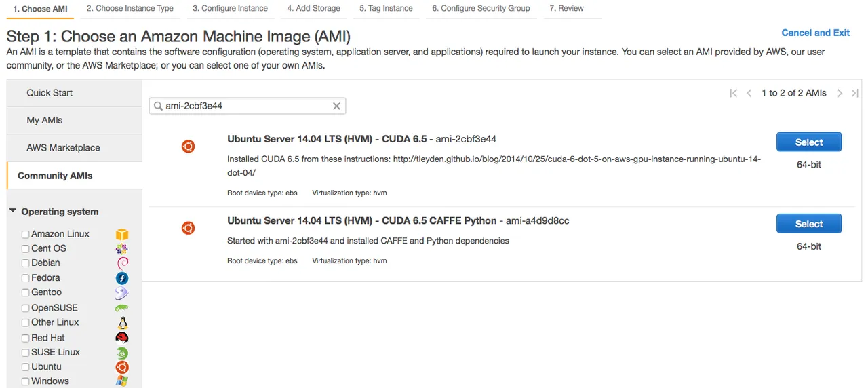Go to next page of AMIs arrow

click(x=840, y=93)
